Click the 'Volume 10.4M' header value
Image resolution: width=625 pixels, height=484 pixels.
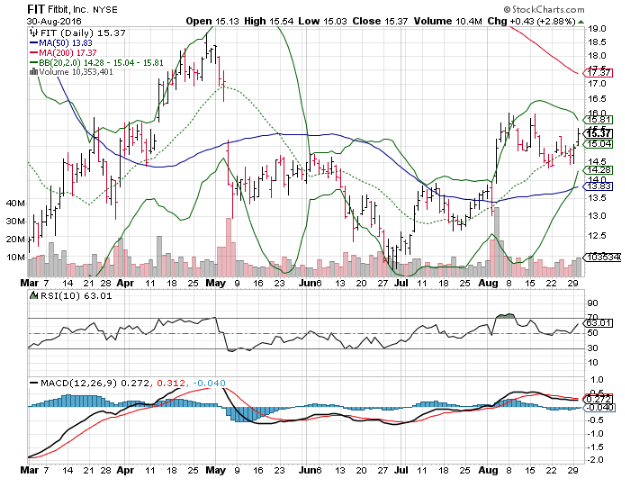448,21
